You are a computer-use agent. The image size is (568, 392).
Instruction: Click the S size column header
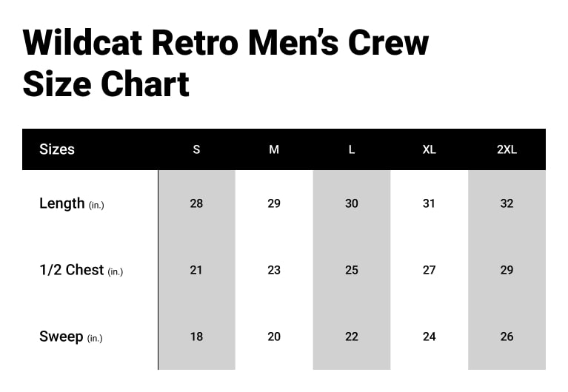196,149
